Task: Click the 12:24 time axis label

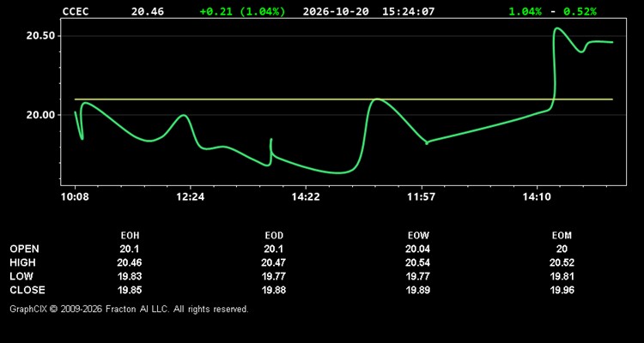Action: (191, 197)
